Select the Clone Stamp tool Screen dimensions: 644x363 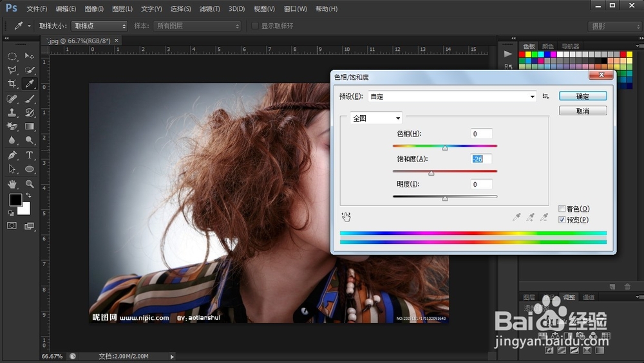click(x=12, y=113)
